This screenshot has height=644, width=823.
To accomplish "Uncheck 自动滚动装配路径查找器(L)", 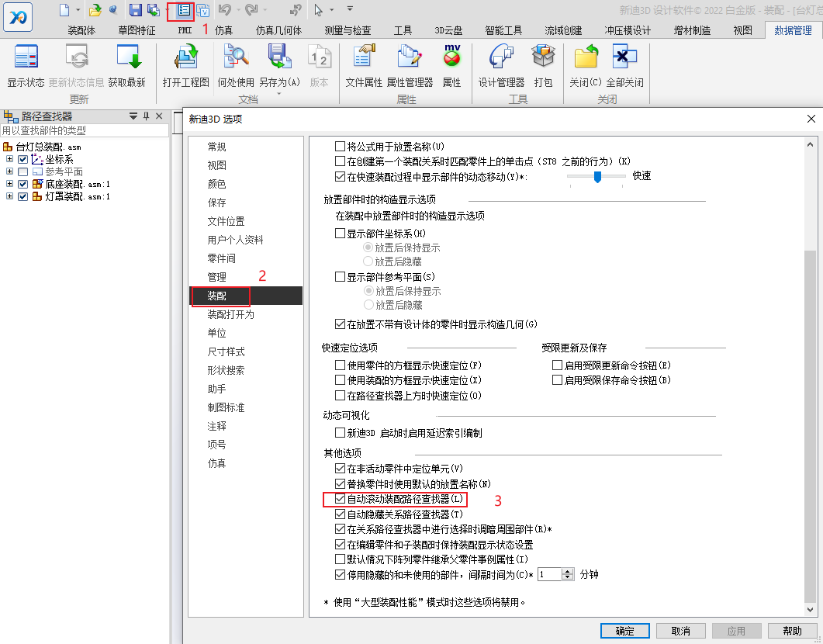I will pyautogui.click(x=340, y=499).
